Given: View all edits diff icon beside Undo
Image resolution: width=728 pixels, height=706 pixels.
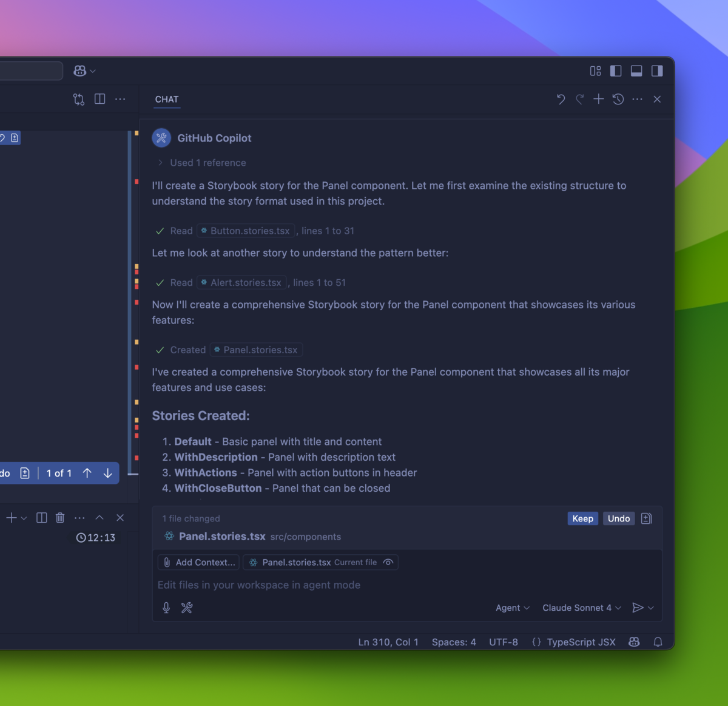Looking at the screenshot, I should tap(646, 518).
